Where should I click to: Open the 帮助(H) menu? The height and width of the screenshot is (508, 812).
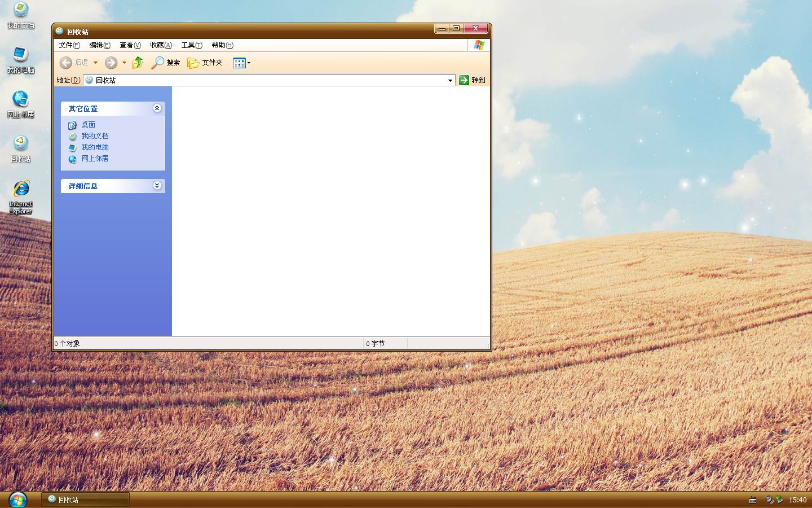[x=222, y=45]
